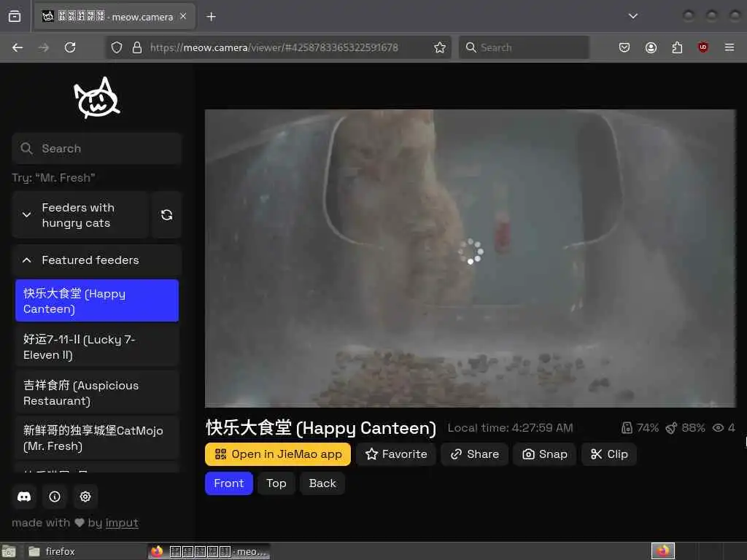This screenshot has height=560, width=747.
Task: Click Open in JieMao app button
Action: 278,454
